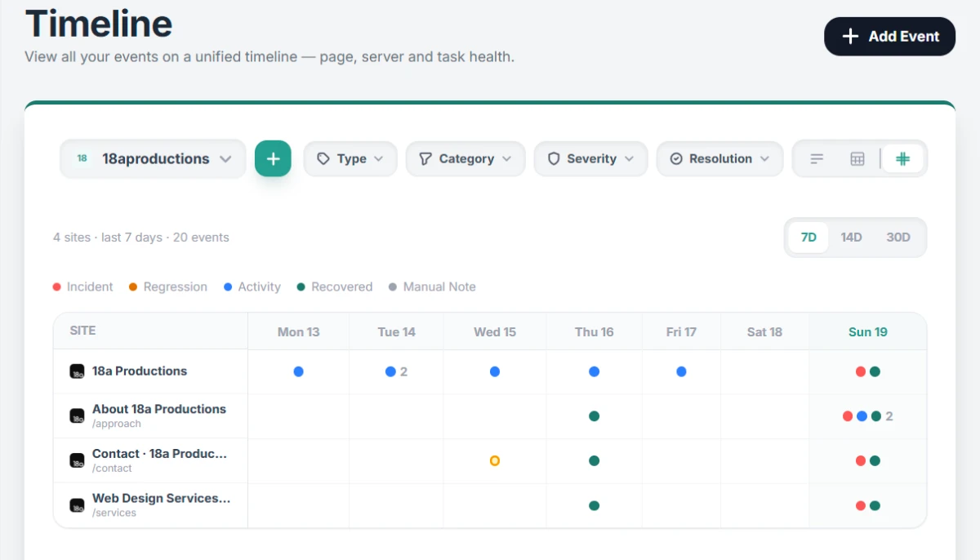980x560 pixels.
Task: Expand the Category filter dropdown
Action: pos(465,158)
